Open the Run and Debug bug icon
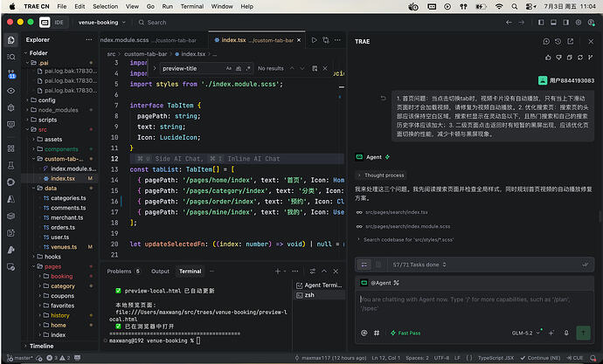The image size is (603, 364). [x=11, y=107]
